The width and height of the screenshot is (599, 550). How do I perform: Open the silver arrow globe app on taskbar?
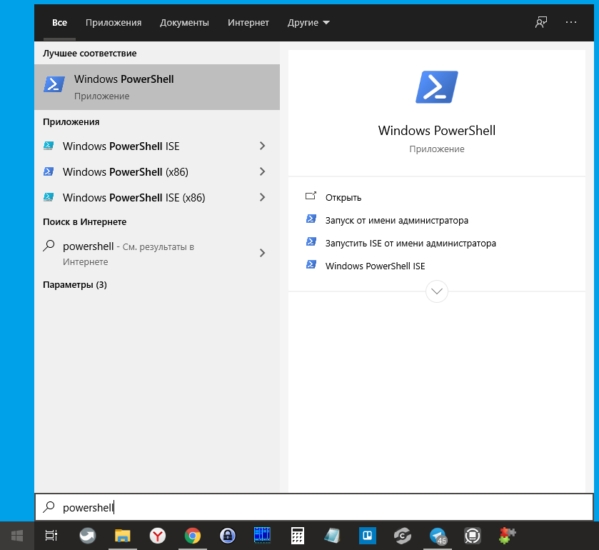[x=87, y=535]
